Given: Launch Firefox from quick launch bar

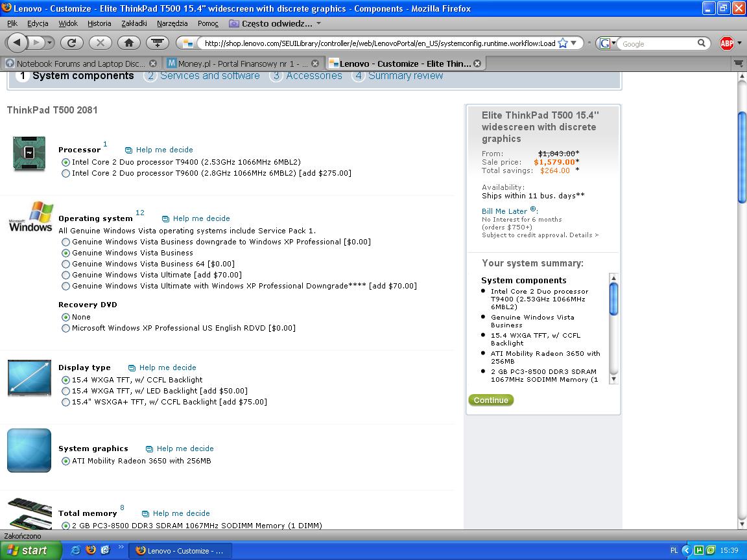Looking at the screenshot, I should point(91,550).
